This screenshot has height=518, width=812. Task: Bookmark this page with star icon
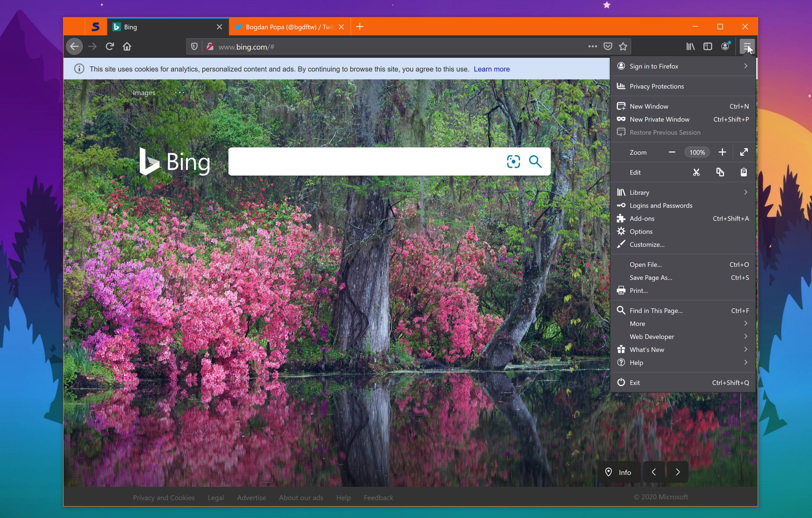[623, 47]
